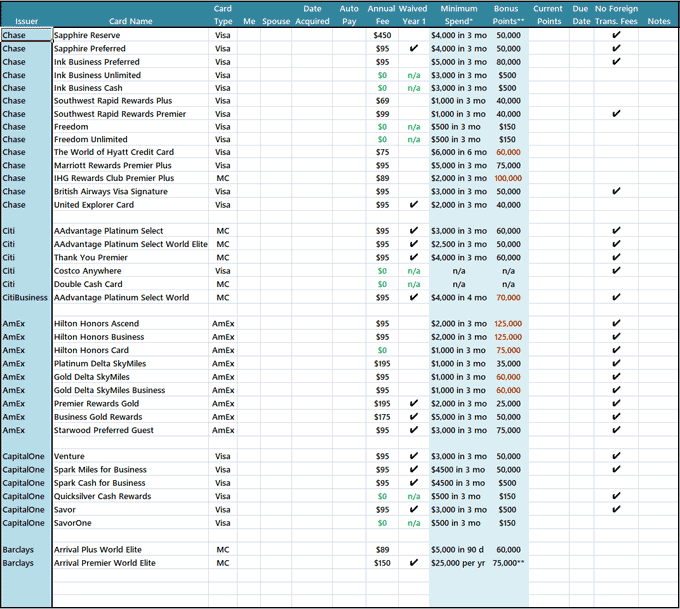Click the Quicksilver Cash Rewards cell

(130, 496)
